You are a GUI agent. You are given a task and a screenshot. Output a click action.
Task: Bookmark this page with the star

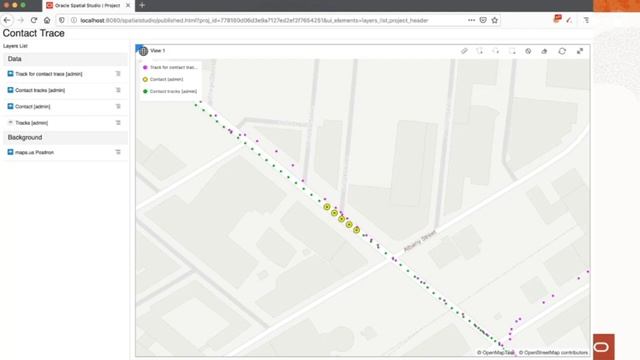pyautogui.click(x=495, y=20)
